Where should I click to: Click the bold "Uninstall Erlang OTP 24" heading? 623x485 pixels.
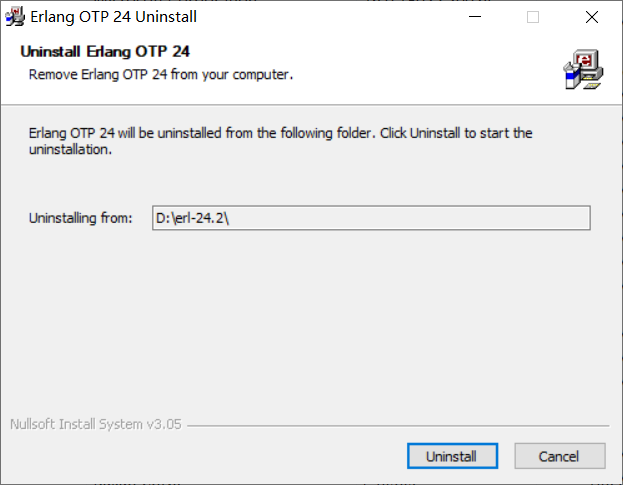[x=105, y=52]
